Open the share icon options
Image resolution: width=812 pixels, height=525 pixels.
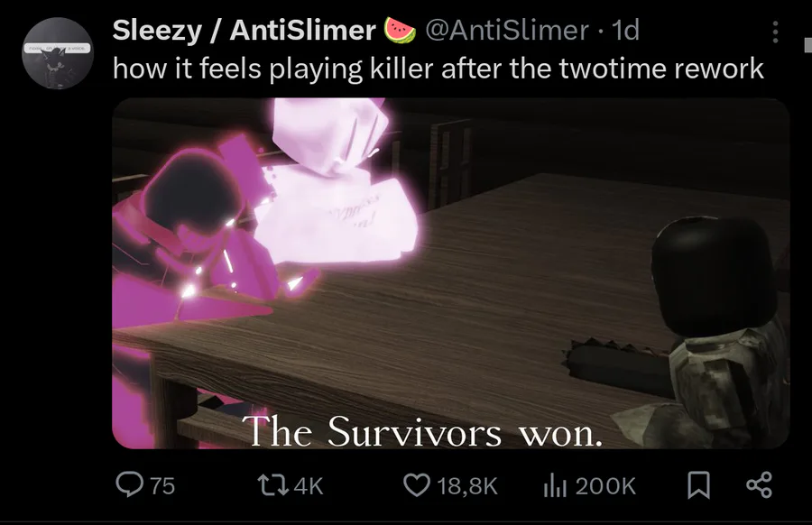click(x=759, y=485)
